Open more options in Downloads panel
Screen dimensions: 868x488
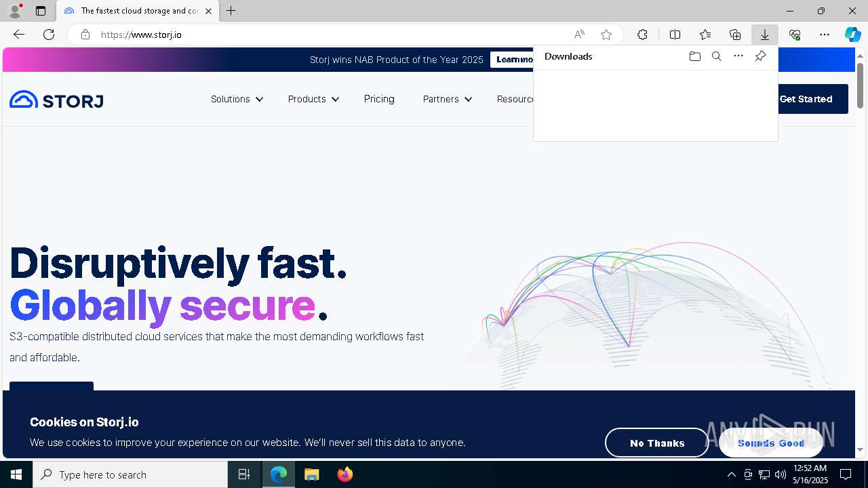[738, 56]
